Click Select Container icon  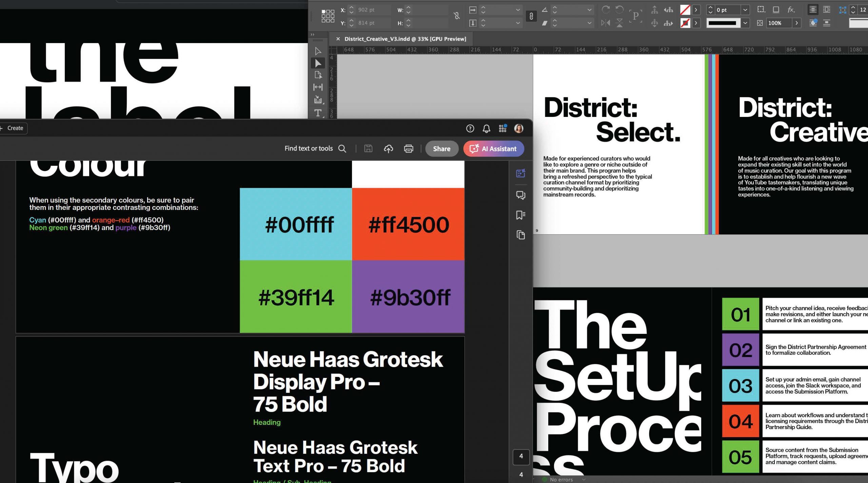[654, 10]
